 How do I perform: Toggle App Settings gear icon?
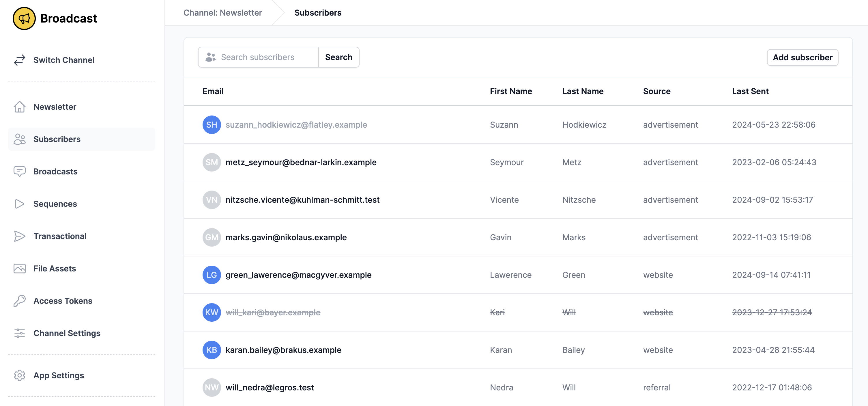pyautogui.click(x=19, y=375)
